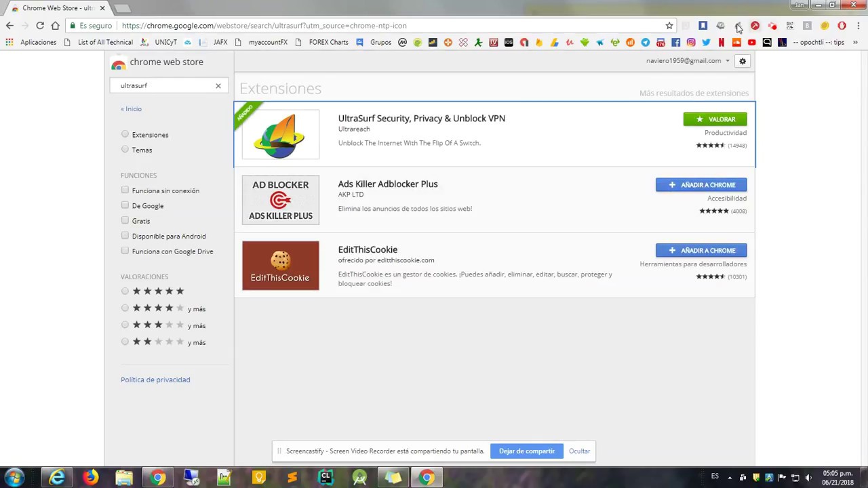Select the four stars y más filter
868x488 pixels.
tap(125, 308)
